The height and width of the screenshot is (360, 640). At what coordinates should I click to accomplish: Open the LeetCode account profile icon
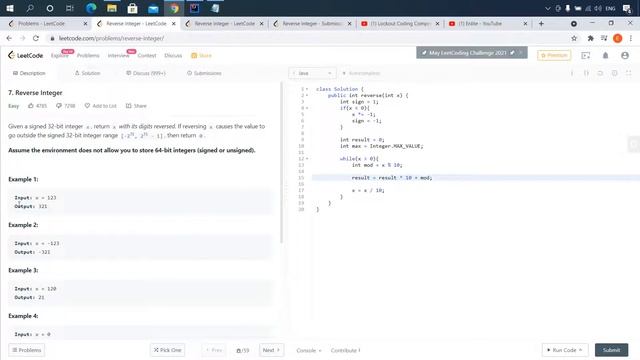pos(625,55)
